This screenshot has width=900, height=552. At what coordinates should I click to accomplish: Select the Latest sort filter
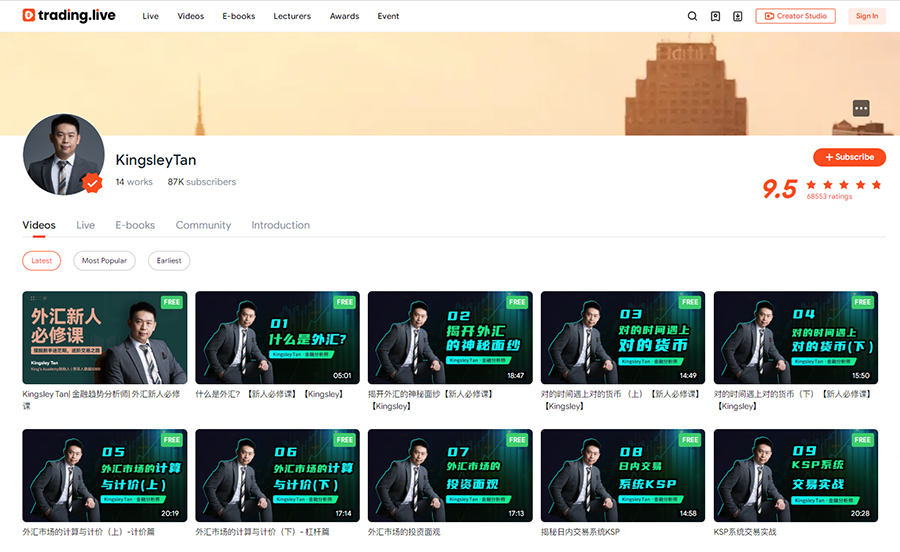click(x=42, y=261)
